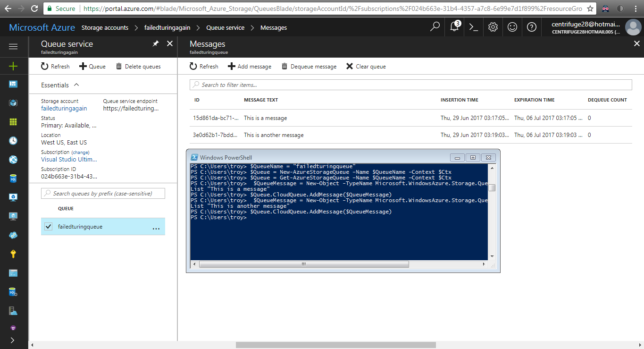Expand more services chevron at sidebar bottom
Screen dimensions: 644x349
(12, 340)
